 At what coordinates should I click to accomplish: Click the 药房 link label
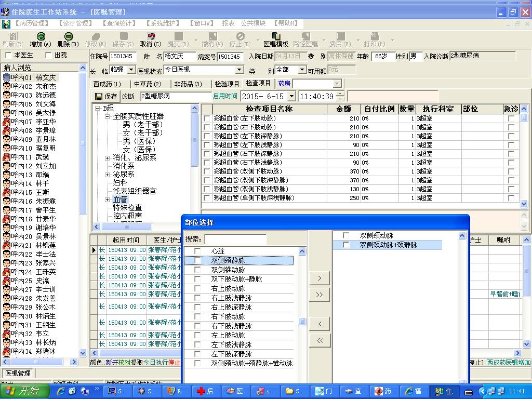coord(284,84)
